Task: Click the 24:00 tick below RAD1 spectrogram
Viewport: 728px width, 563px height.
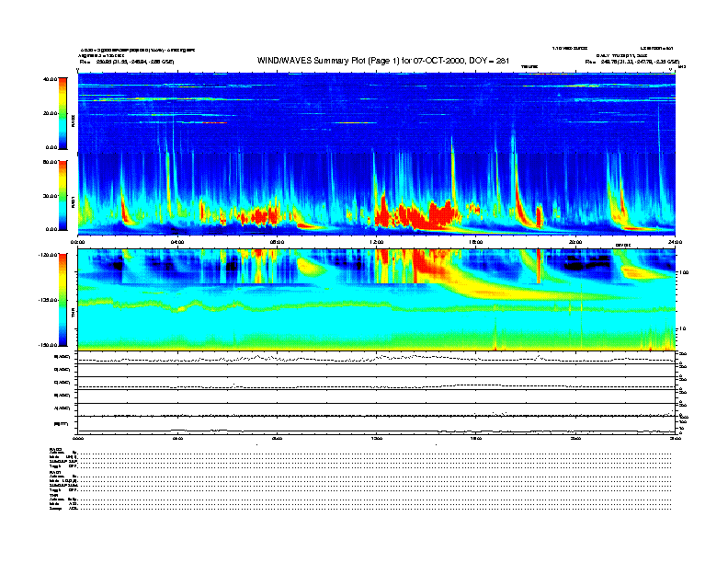Action: click(675, 242)
